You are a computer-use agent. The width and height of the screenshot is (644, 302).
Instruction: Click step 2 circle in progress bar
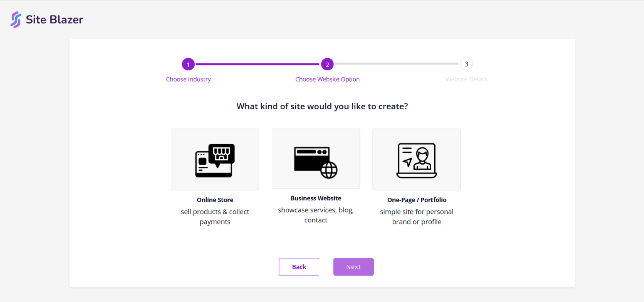pyautogui.click(x=327, y=65)
